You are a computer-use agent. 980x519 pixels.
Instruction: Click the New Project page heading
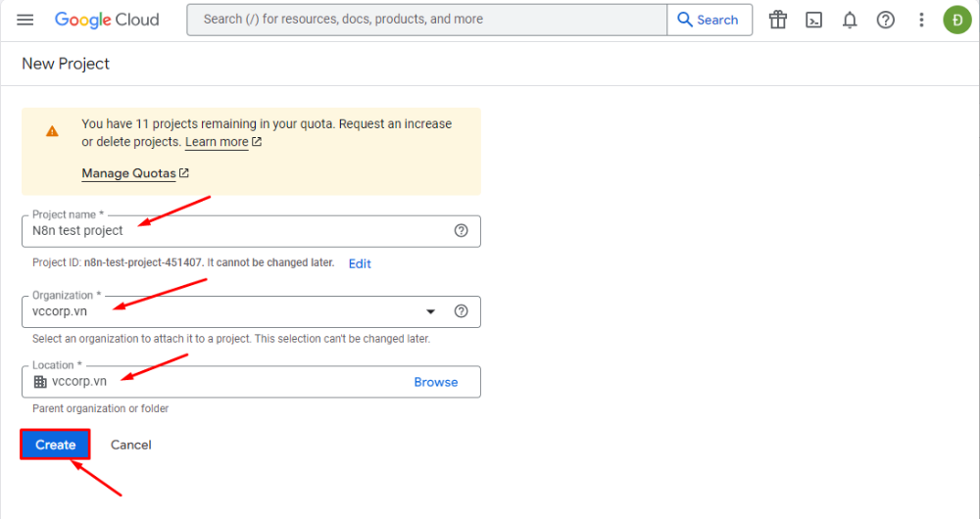click(x=66, y=64)
